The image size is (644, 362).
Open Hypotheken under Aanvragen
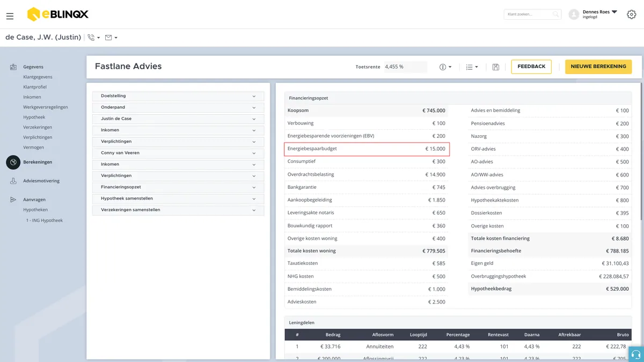[35, 210]
